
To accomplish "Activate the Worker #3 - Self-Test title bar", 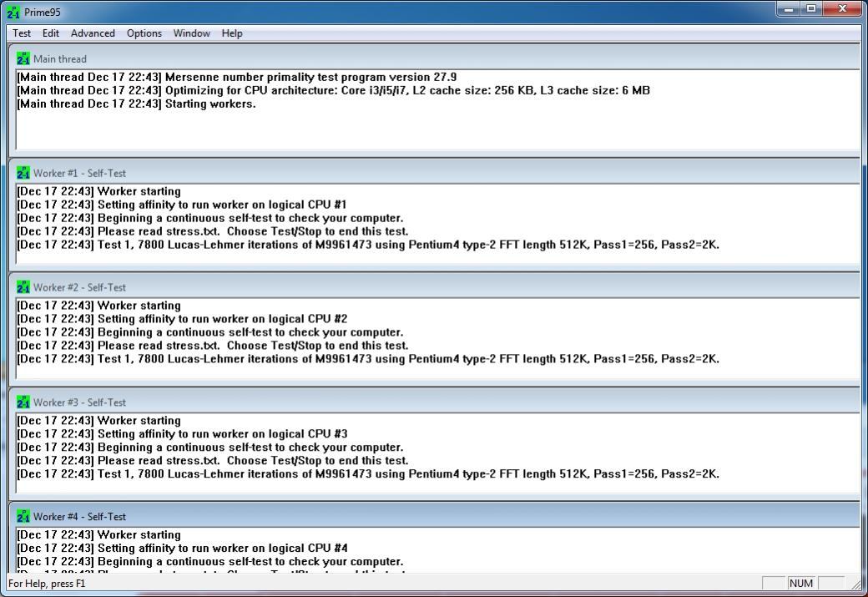I will [435, 402].
